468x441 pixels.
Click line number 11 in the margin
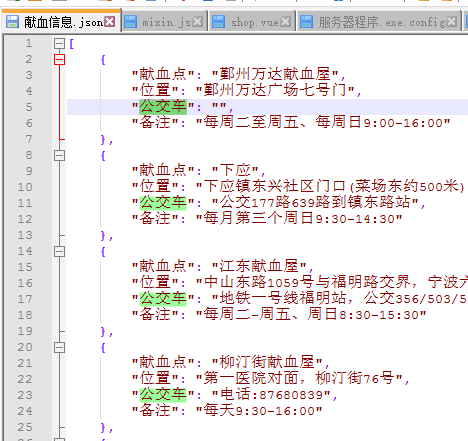(25, 203)
